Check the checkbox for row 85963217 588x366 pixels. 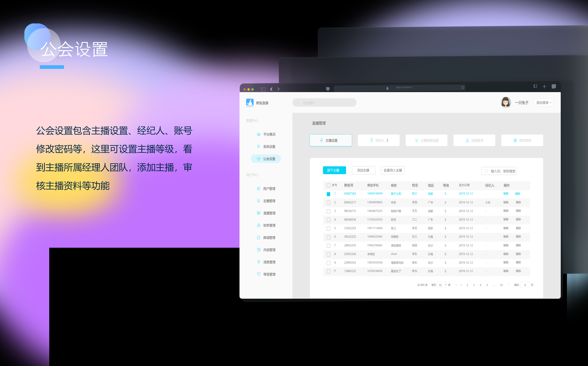coord(328,203)
